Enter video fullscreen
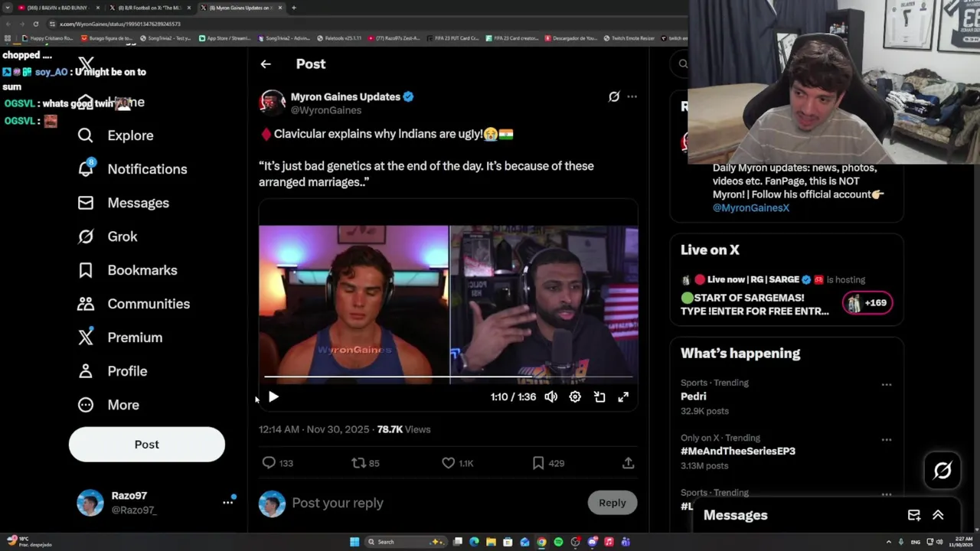The height and width of the screenshot is (551, 980). 623,397
